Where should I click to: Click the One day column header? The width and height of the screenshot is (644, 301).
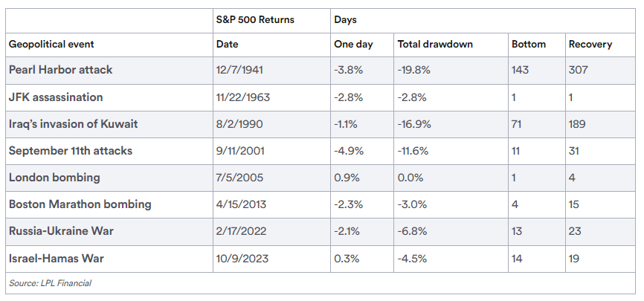[353, 44]
